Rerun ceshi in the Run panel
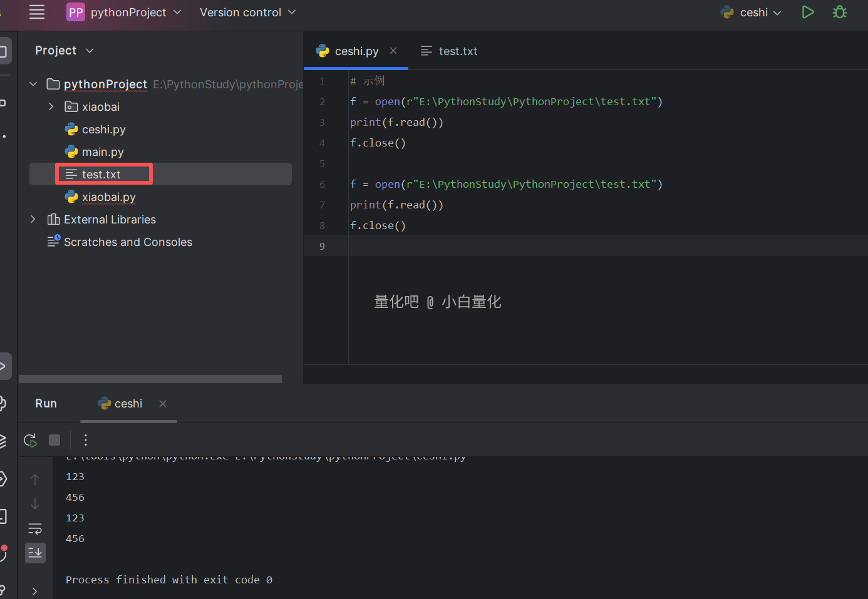The height and width of the screenshot is (599, 868). (30, 440)
